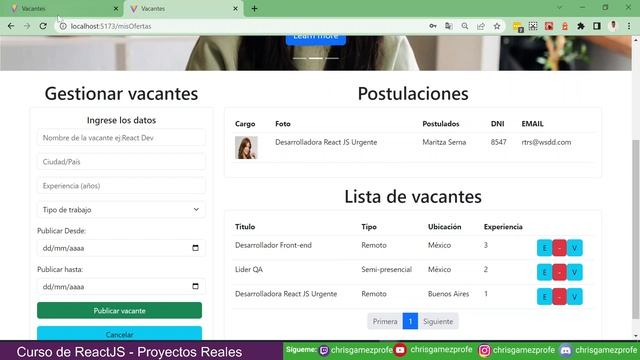Click the translate page icon

[x=449, y=26]
